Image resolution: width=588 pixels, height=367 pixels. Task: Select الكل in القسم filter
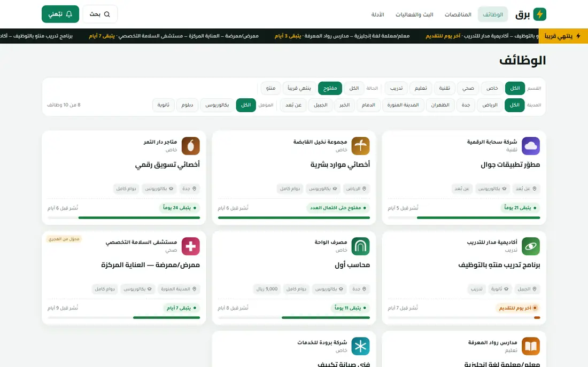[515, 88]
